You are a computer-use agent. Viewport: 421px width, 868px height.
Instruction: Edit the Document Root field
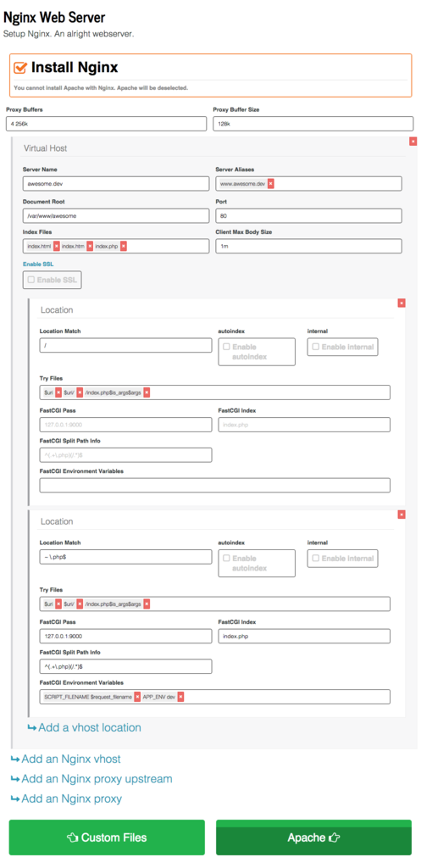tap(116, 214)
